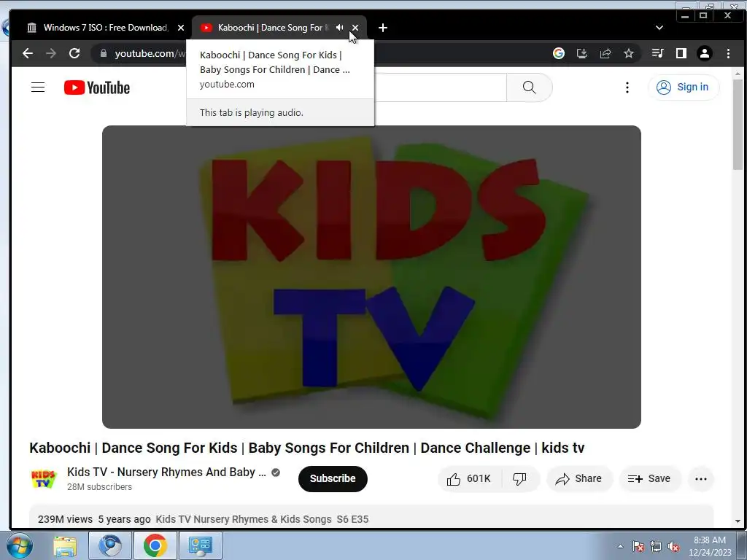Image resolution: width=747 pixels, height=560 pixels.
Task: Open Google Chrome taskbar icon
Action: click(155, 545)
